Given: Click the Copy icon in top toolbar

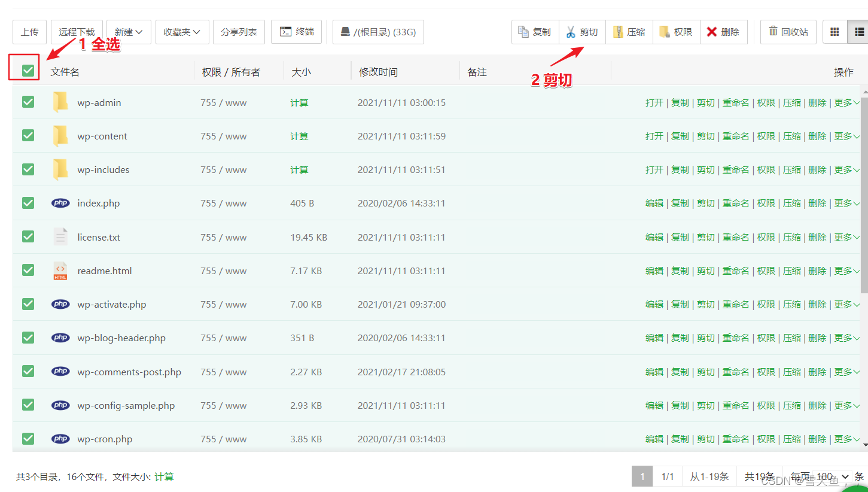Looking at the screenshot, I should (x=523, y=32).
